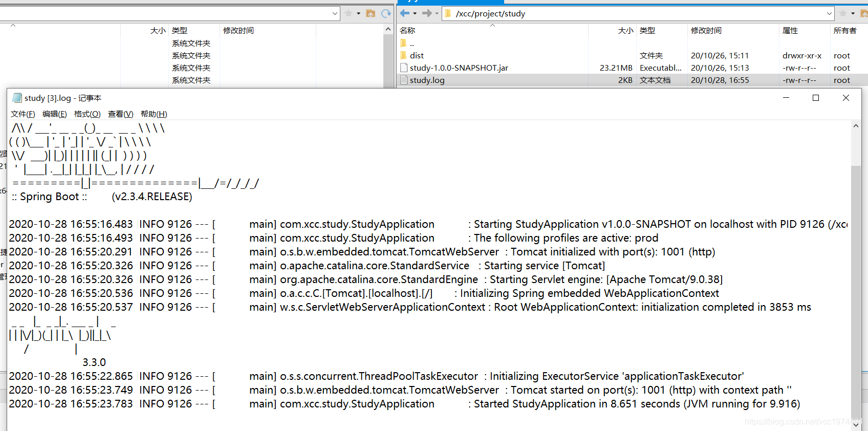Open the remote pane bookmark dropdown arrow
The image size is (868, 431).
853,13
